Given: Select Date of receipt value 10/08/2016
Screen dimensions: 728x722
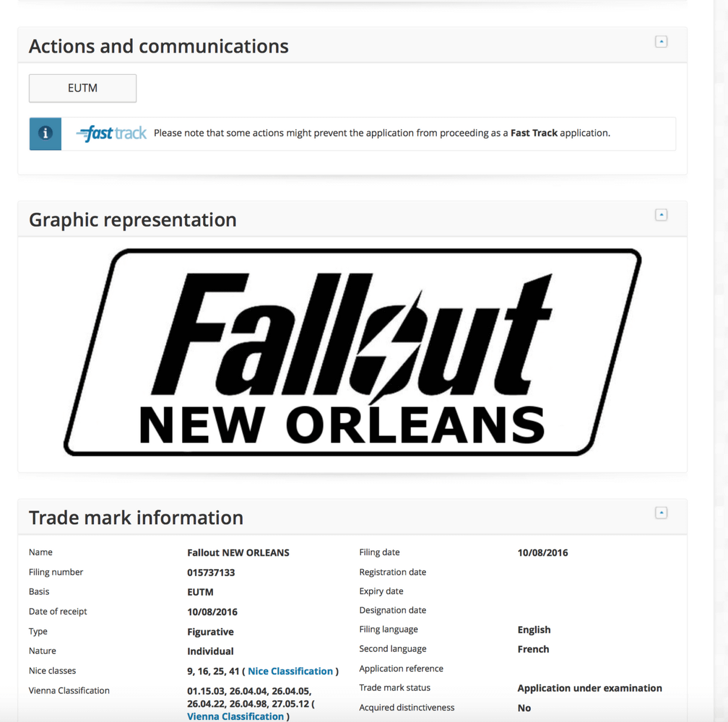Looking at the screenshot, I should pyautogui.click(x=212, y=612).
